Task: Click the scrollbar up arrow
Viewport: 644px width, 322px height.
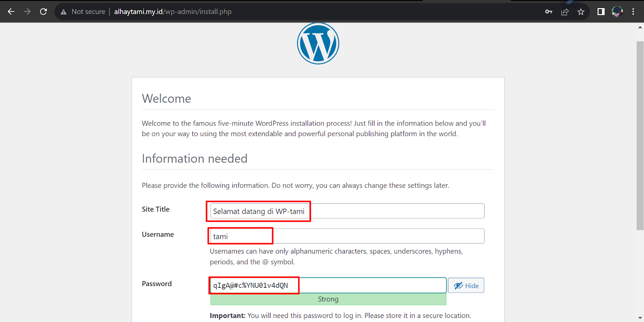Action: point(640,27)
